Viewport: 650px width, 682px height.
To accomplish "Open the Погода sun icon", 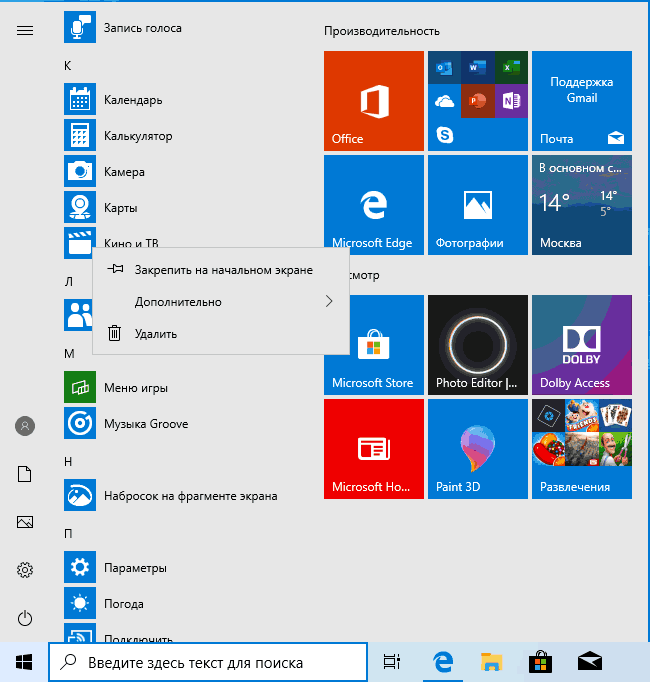I will [80, 603].
